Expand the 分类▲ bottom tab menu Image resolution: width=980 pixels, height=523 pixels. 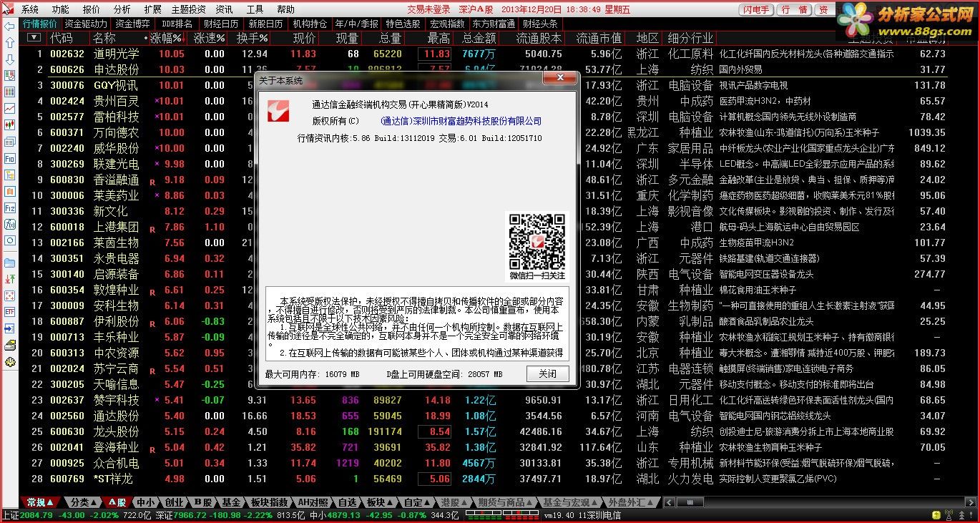click(x=84, y=502)
